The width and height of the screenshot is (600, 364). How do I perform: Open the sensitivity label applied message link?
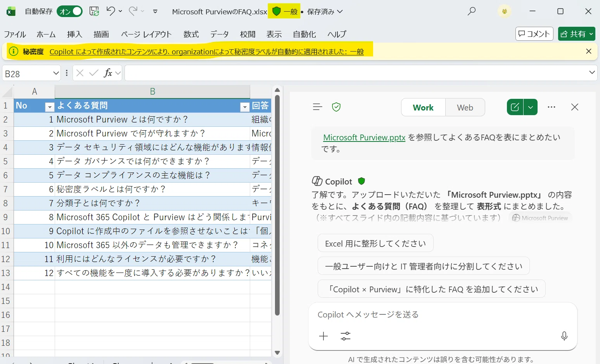207,52
